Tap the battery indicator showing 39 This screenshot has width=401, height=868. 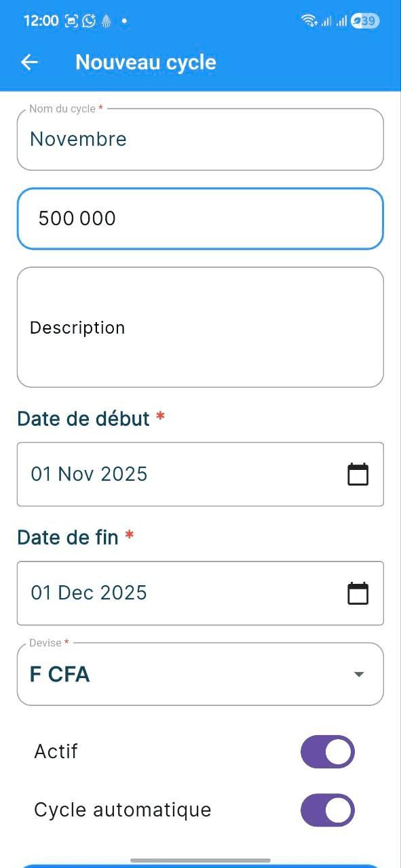(x=364, y=21)
